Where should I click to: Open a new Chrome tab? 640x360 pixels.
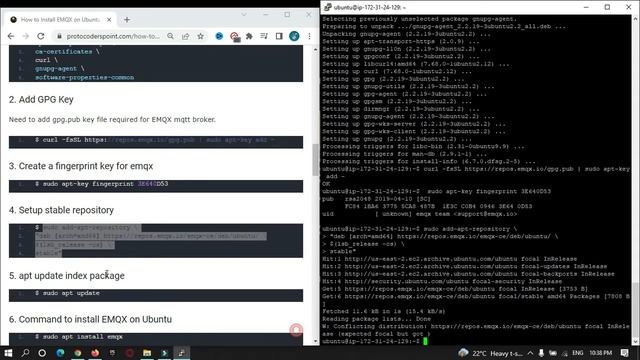pos(127,20)
